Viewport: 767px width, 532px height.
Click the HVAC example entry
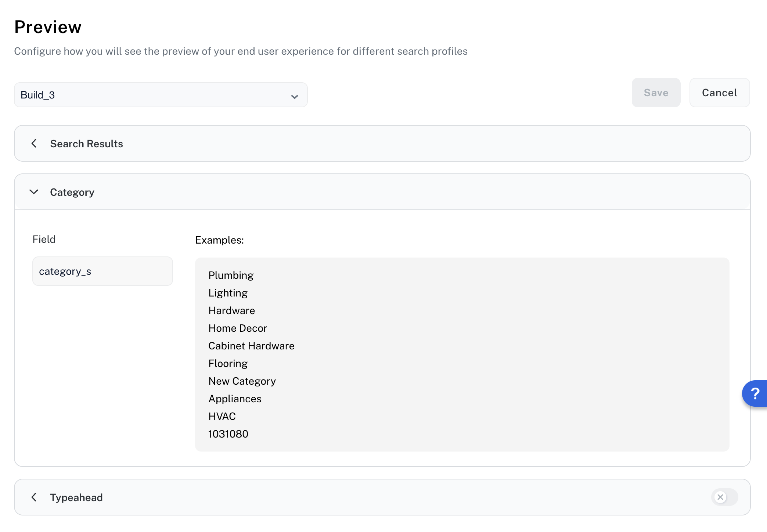(222, 416)
